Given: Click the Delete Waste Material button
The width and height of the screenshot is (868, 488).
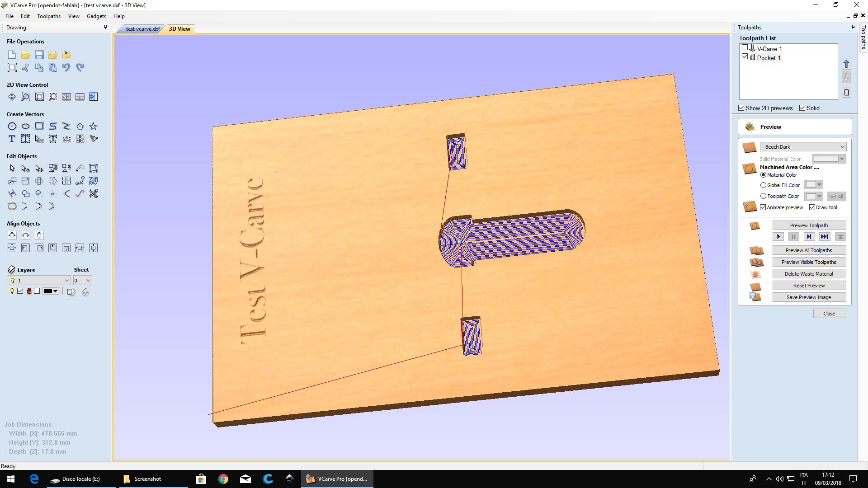Looking at the screenshot, I should pos(809,274).
